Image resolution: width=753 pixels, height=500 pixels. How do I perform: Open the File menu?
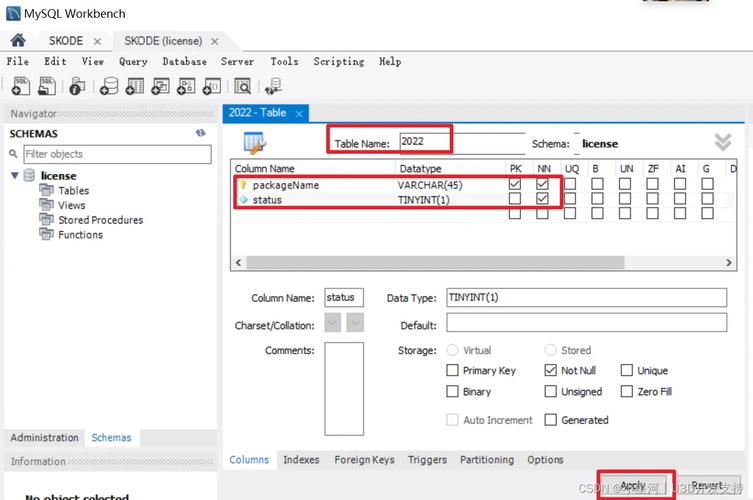click(x=17, y=61)
